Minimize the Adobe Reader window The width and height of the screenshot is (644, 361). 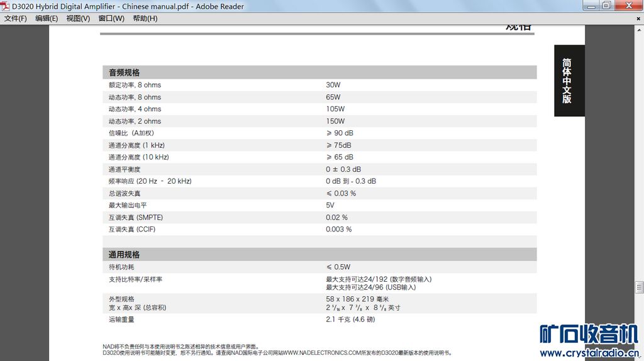coord(591,5)
